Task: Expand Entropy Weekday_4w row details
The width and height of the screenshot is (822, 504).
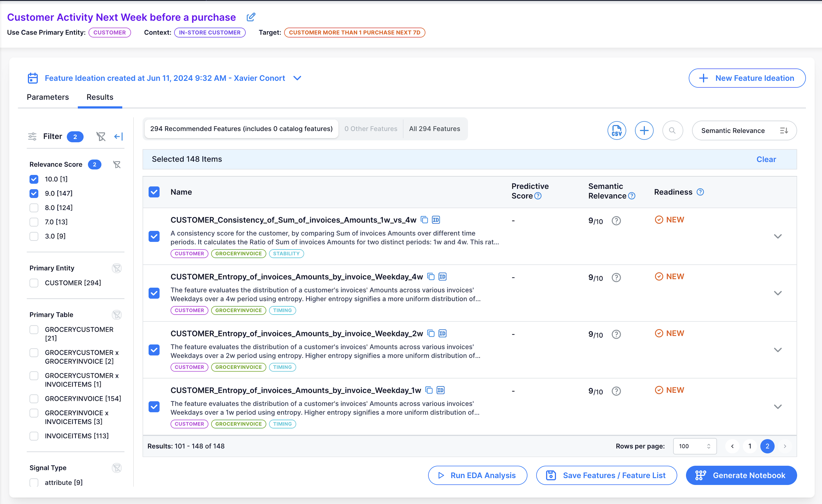Action: click(x=777, y=293)
